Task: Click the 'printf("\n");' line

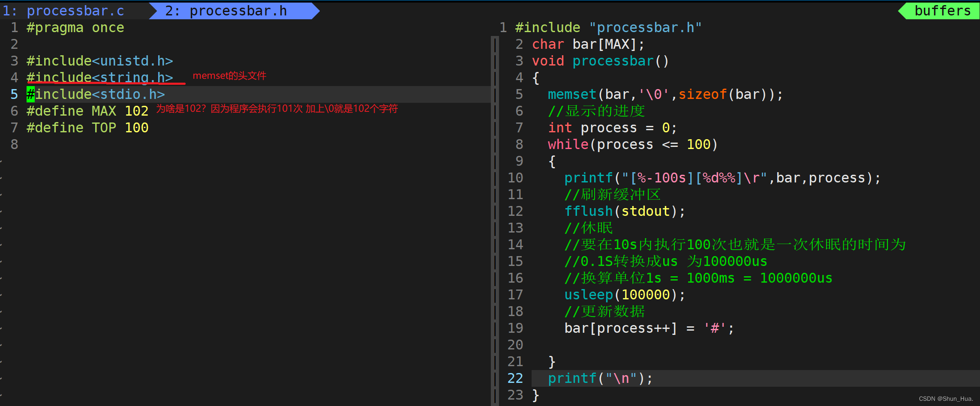Action: point(600,379)
